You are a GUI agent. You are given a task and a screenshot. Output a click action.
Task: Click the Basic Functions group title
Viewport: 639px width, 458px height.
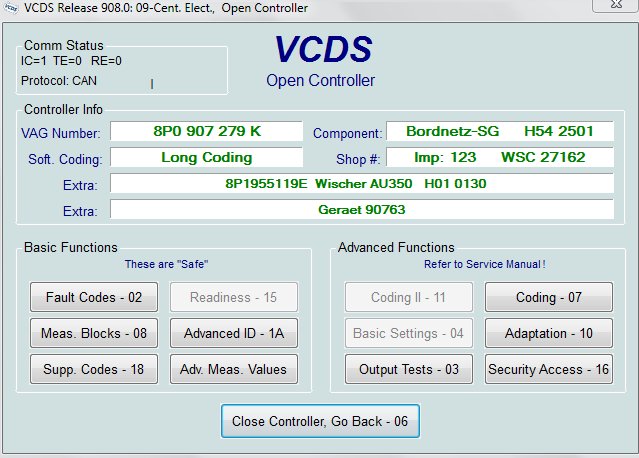71,247
